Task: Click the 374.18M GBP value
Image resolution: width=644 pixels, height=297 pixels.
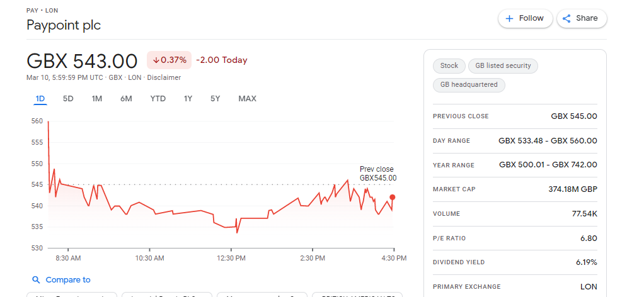Action: 573,189
